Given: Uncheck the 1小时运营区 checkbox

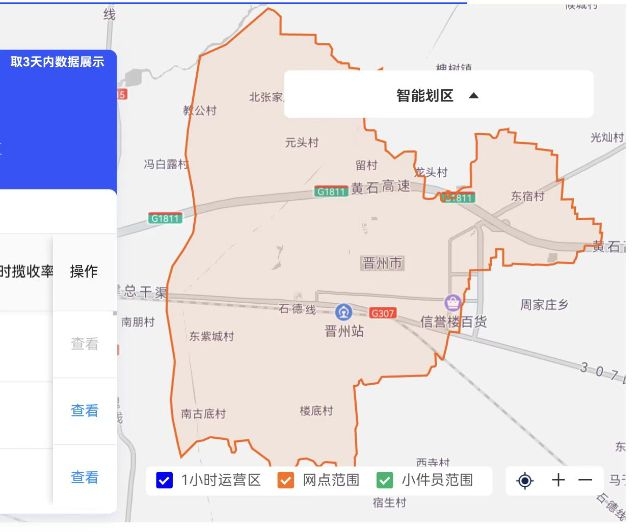Looking at the screenshot, I should point(165,480).
